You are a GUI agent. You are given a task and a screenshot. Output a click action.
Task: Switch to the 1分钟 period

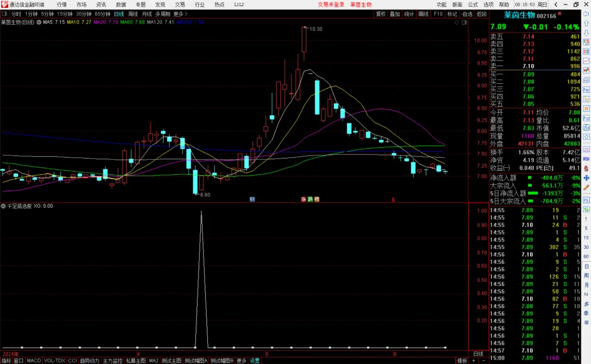pyautogui.click(x=31, y=14)
